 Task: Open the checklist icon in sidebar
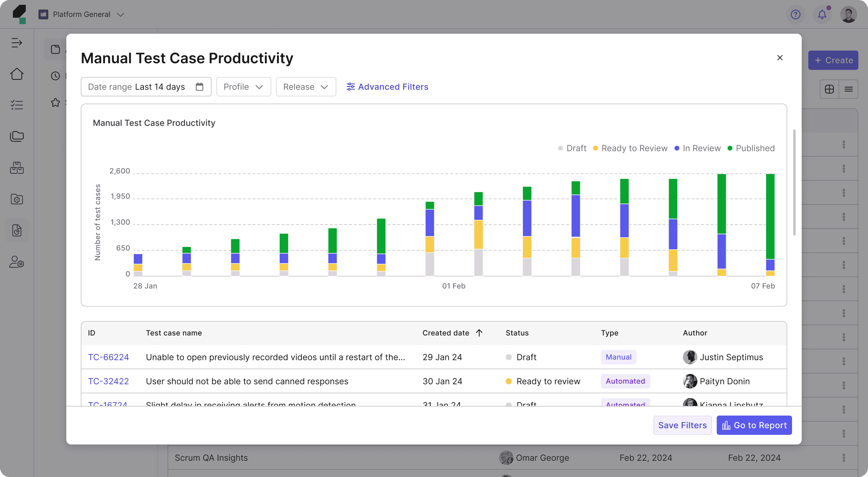[x=17, y=105]
